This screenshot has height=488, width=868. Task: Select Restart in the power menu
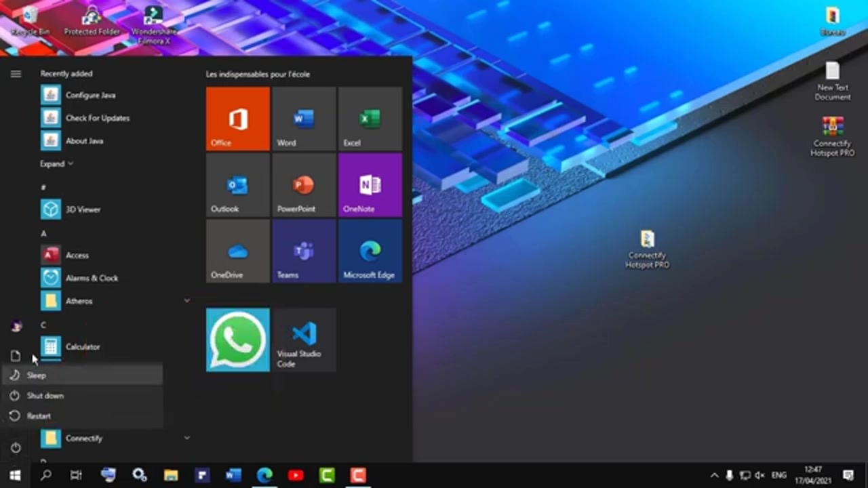point(82,415)
